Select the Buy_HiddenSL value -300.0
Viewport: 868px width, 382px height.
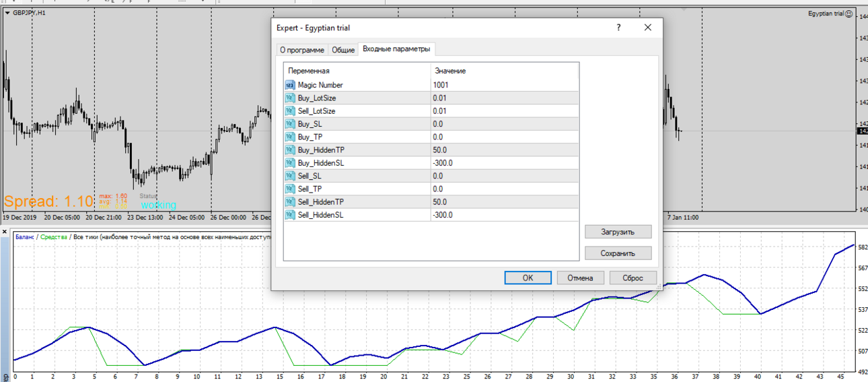tap(443, 163)
